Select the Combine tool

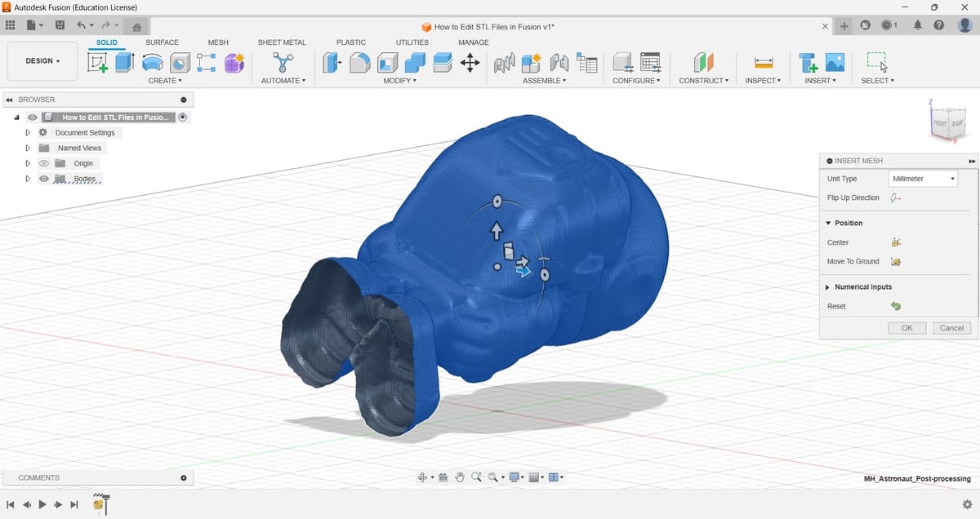pos(415,63)
